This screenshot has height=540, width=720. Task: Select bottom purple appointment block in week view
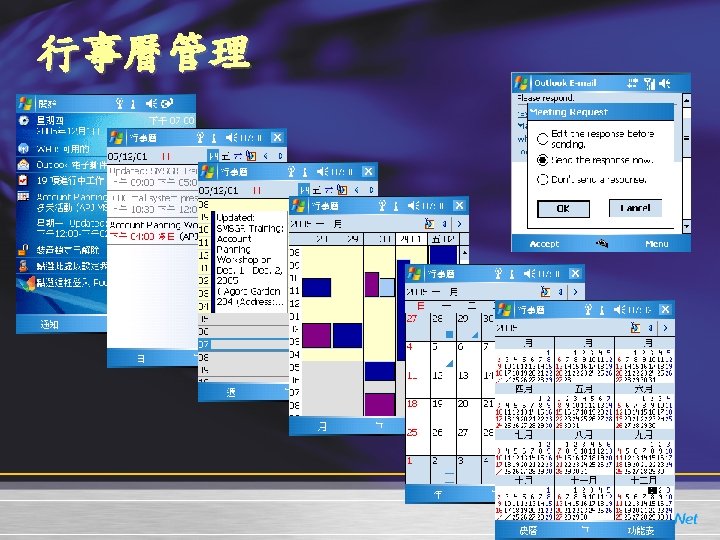tap(380, 404)
